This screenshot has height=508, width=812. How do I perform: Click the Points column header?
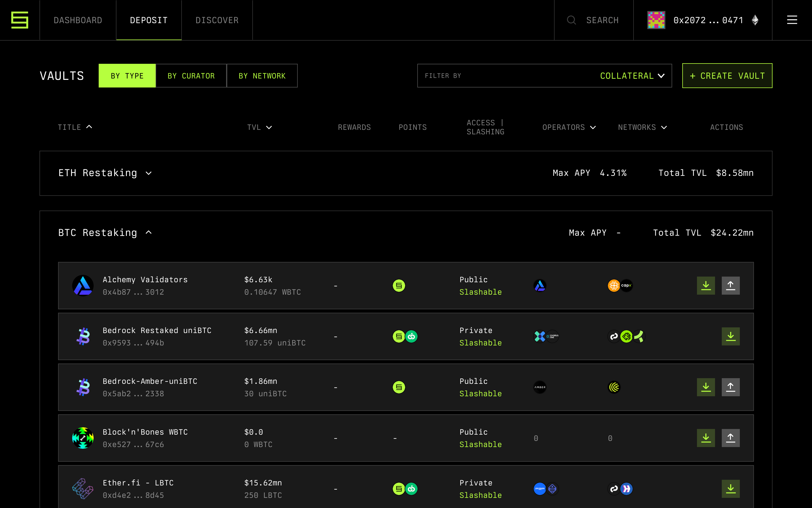[x=412, y=127]
